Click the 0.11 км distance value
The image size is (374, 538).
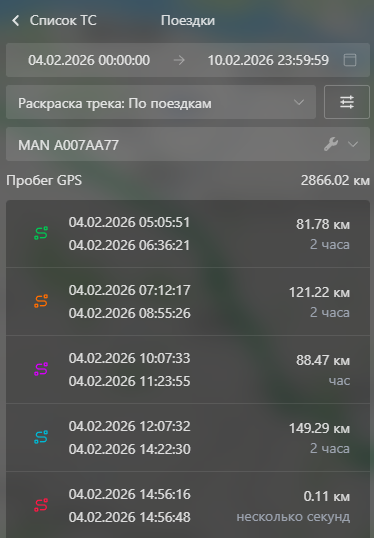click(327, 496)
